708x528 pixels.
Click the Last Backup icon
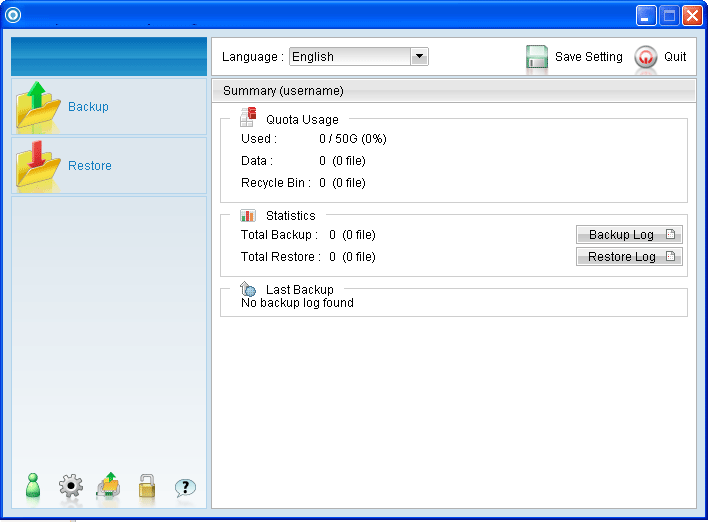pyautogui.click(x=248, y=289)
